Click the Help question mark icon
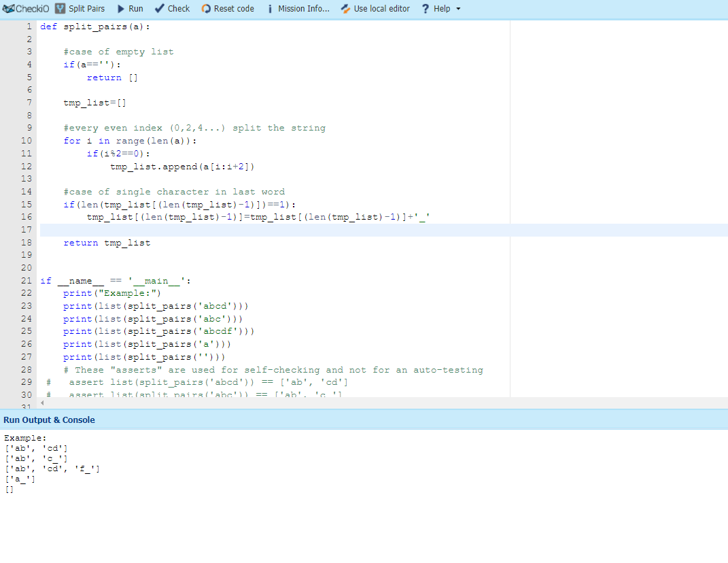Screen dimensions: 728x563 425,8
